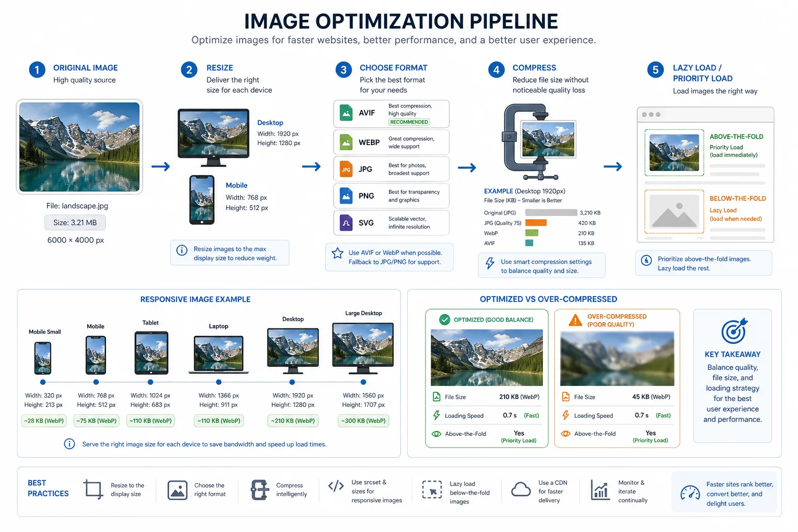Click the 45 KB (WebP) file size value
The width and height of the screenshot is (798, 532).
(651, 397)
